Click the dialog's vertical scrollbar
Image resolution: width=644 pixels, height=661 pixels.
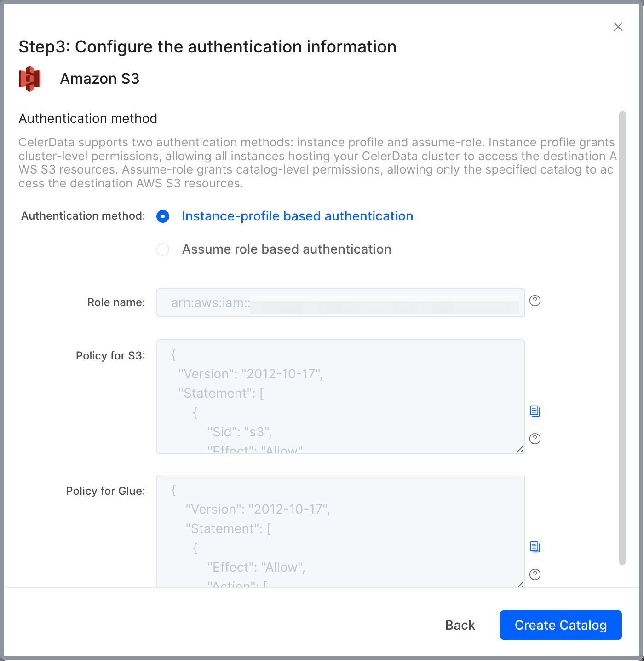coord(622,337)
